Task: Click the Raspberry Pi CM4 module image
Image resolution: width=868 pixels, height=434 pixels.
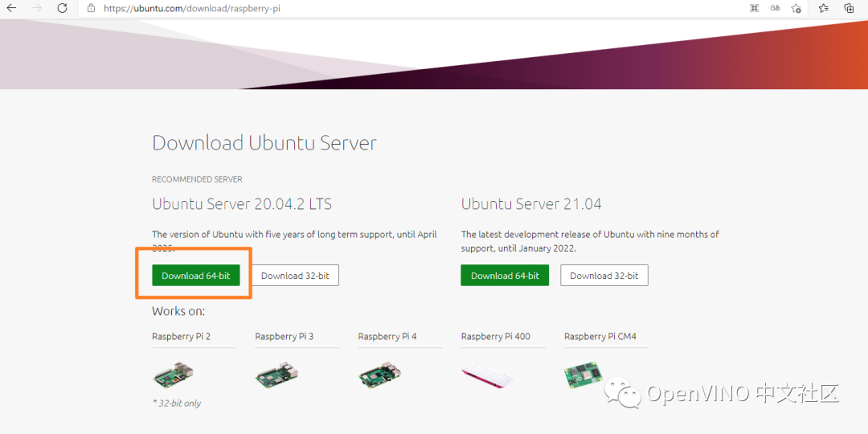Action: click(x=583, y=375)
